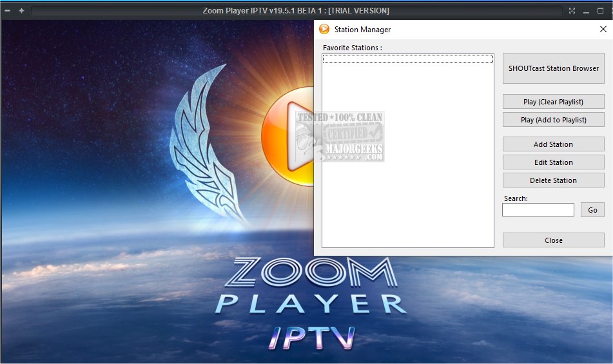Click the Station Manager orange play icon
Image resolution: width=613 pixels, height=364 pixels.
pos(324,29)
